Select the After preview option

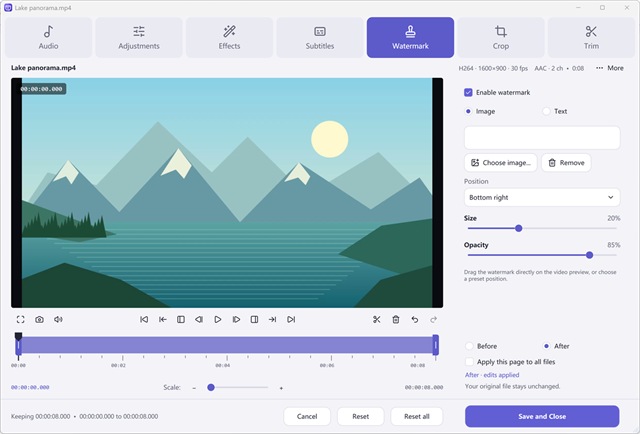[546, 346]
